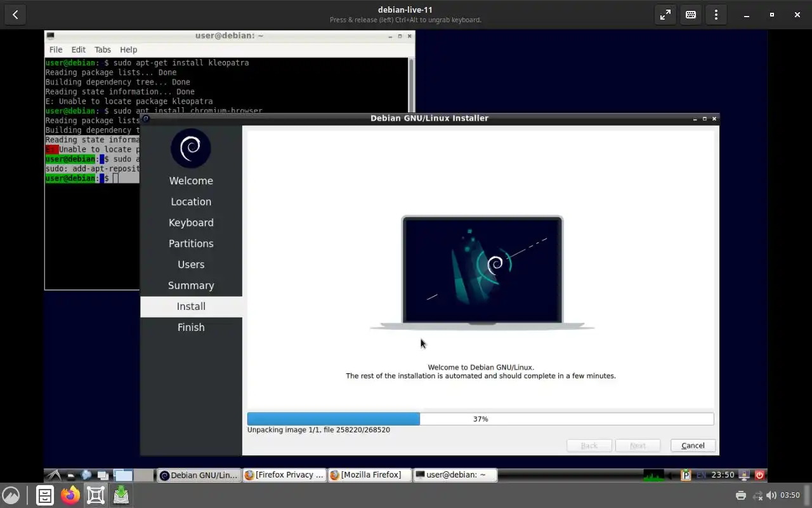Select the Users step in installer sidebar

191,265
